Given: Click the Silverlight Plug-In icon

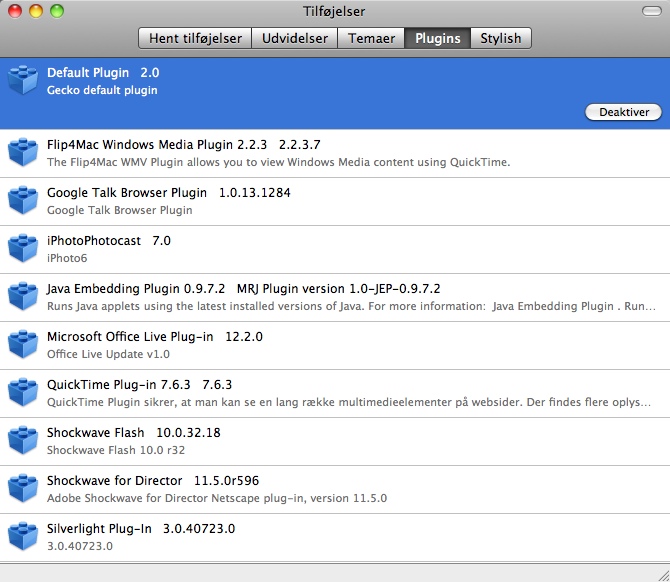Looking at the screenshot, I should (23, 536).
